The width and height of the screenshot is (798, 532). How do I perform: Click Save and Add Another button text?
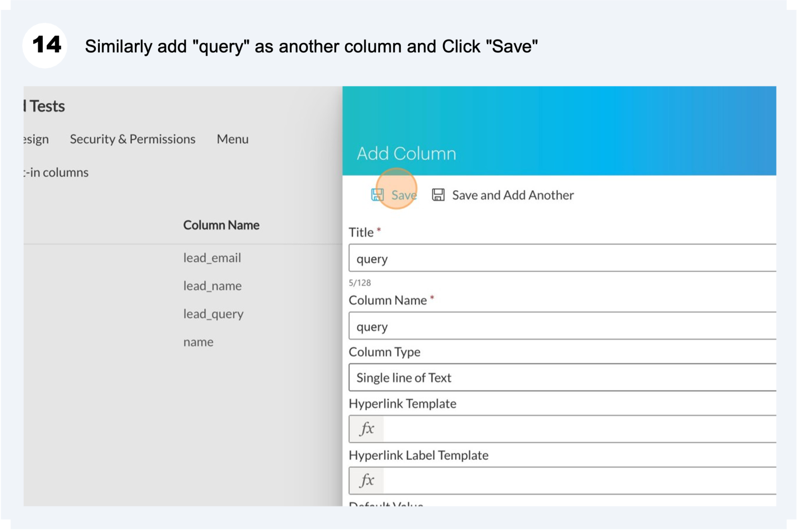513,195
